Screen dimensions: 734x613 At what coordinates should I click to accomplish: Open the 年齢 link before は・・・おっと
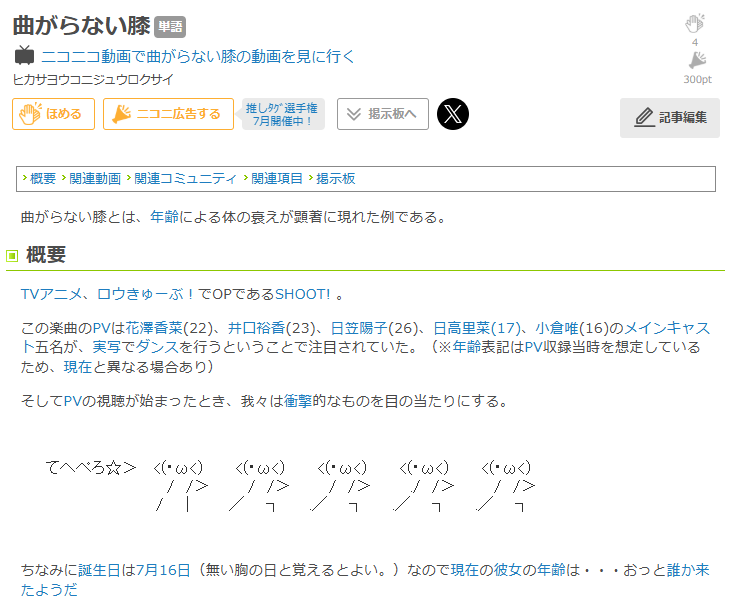551,570
